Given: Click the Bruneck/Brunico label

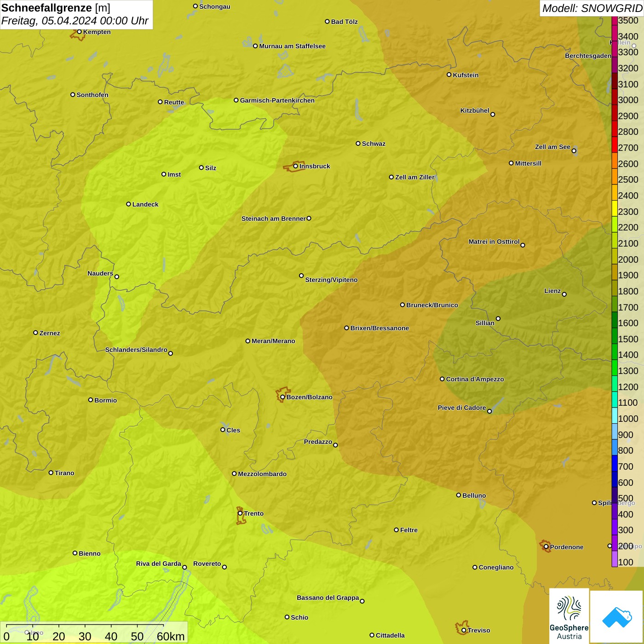Looking at the screenshot, I should tap(432, 305).
